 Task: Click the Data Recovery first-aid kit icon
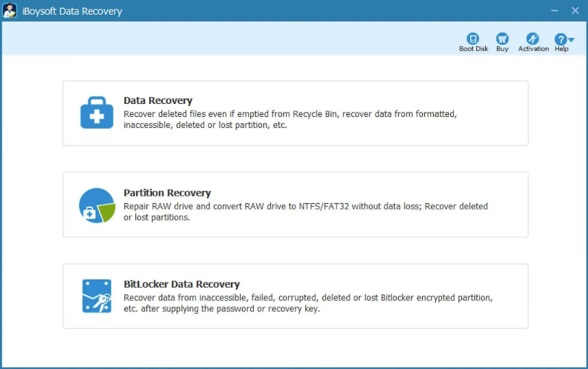coord(97,112)
